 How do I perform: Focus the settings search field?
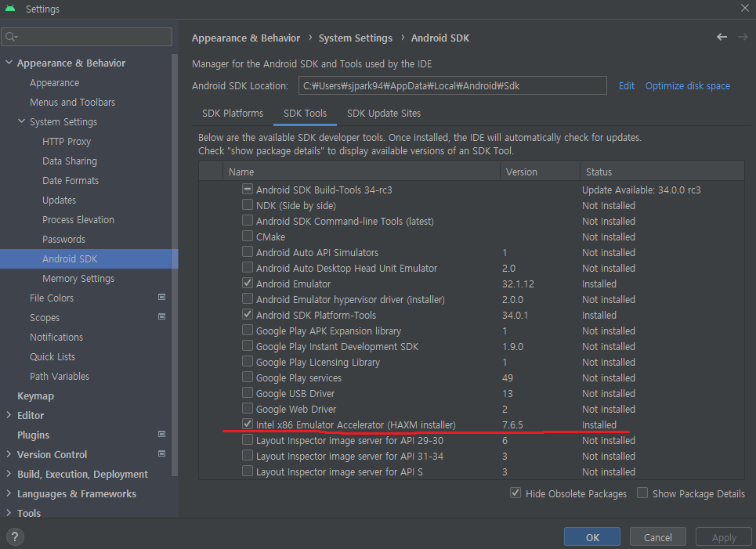(87, 37)
